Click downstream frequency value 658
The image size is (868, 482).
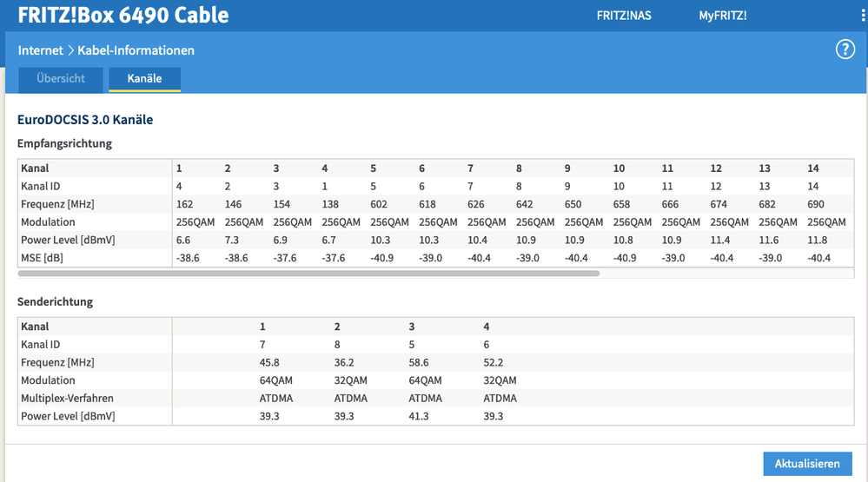pyautogui.click(x=621, y=204)
